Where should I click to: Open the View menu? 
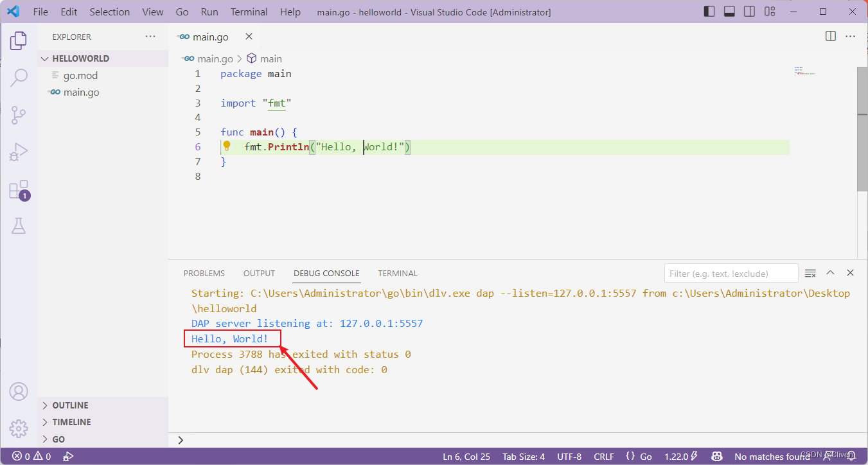click(x=153, y=12)
